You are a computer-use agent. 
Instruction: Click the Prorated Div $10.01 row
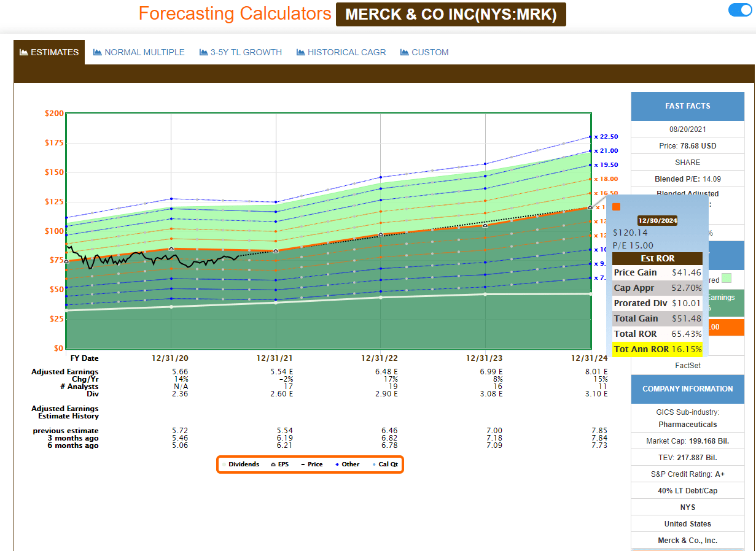658,303
